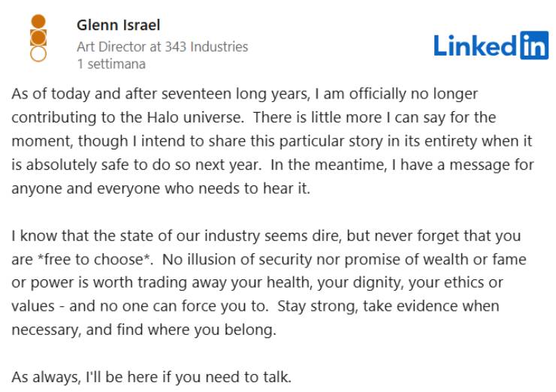The width and height of the screenshot is (556, 392).
Task: Click 'Art Director at 343 Industries' headline
Action: [162, 47]
